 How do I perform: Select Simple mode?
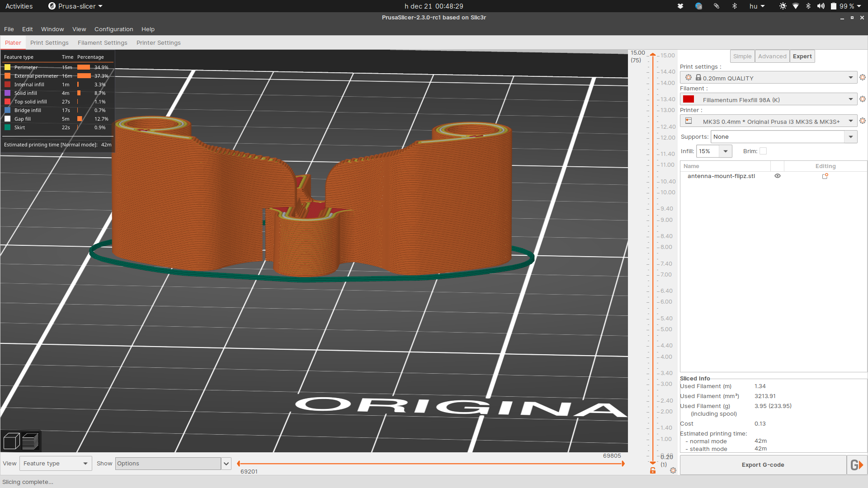pos(742,56)
